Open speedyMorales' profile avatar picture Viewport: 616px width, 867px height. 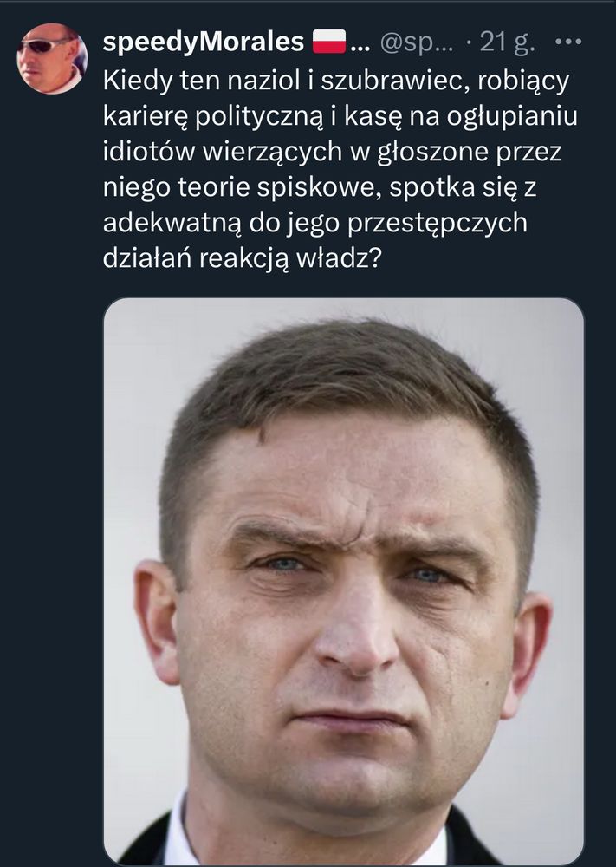pyautogui.click(x=52, y=58)
